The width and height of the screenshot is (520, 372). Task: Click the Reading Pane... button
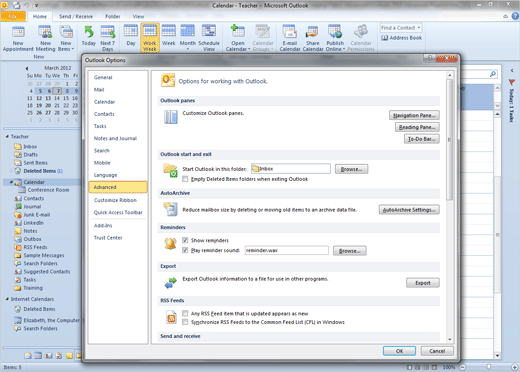[417, 127]
